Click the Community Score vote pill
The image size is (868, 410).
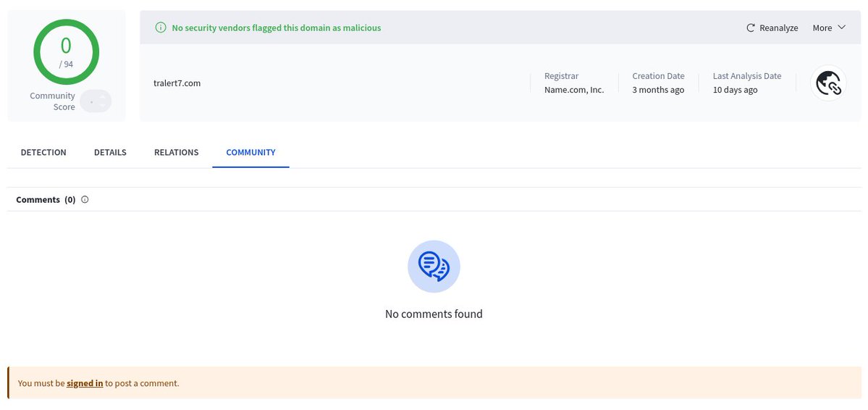tap(96, 101)
